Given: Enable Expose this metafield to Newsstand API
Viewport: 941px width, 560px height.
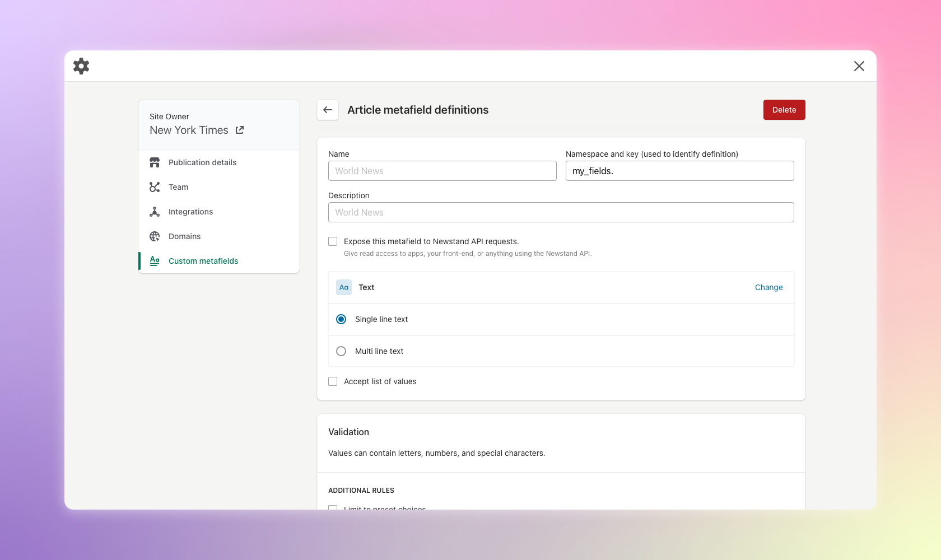Looking at the screenshot, I should coord(333,241).
